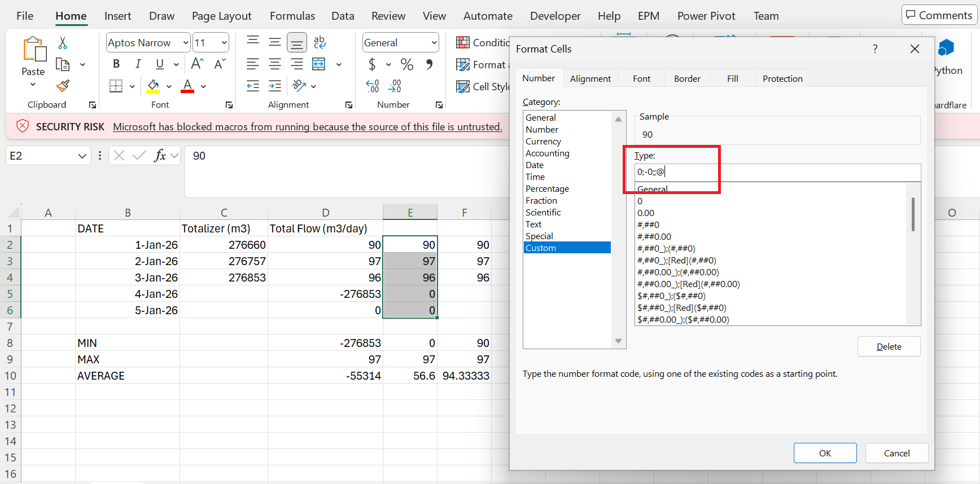Switch to the Protection tab in Format Cells
Screen dimensions: 980x484
point(782,78)
